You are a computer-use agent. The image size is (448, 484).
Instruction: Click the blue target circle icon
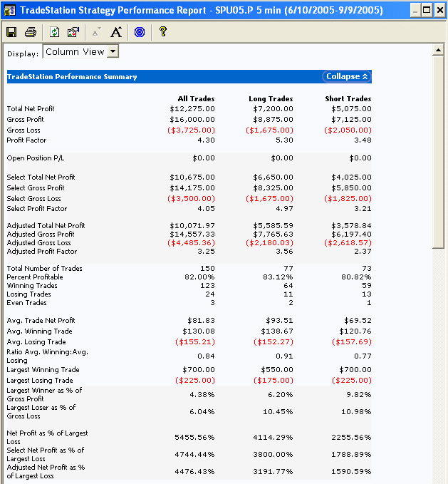click(140, 32)
